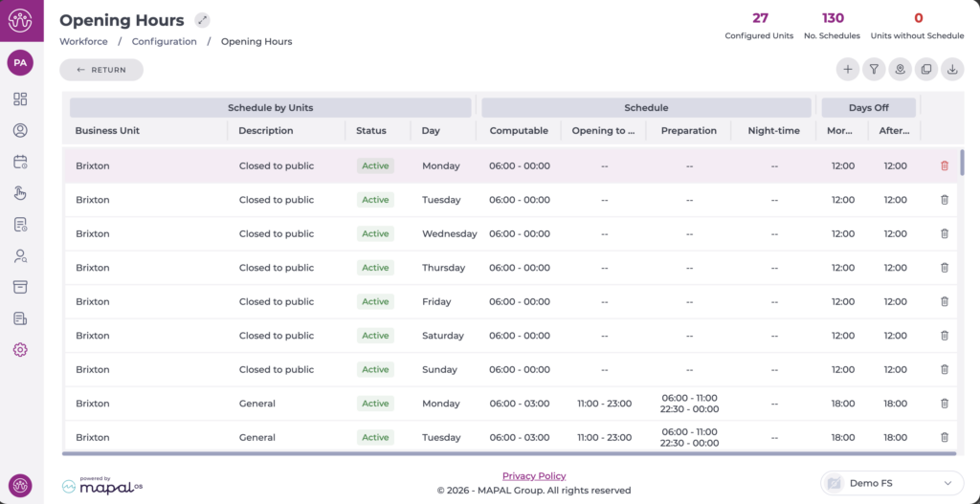Viewport: 980px width, 504px height.
Task: Go to Configuration in the breadcrumb
Action: click(x=164, y=42)
